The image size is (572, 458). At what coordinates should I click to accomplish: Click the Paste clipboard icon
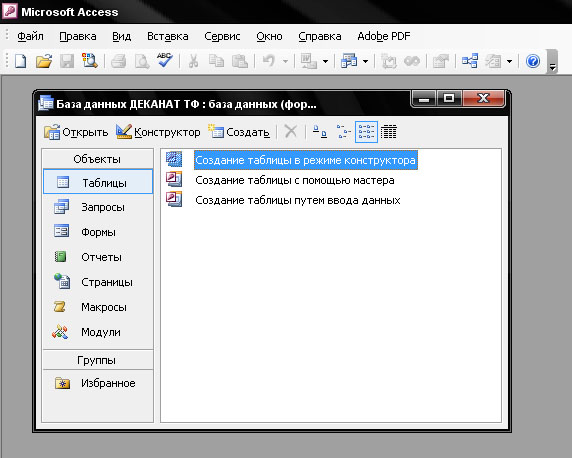click(x=240, y=61)
